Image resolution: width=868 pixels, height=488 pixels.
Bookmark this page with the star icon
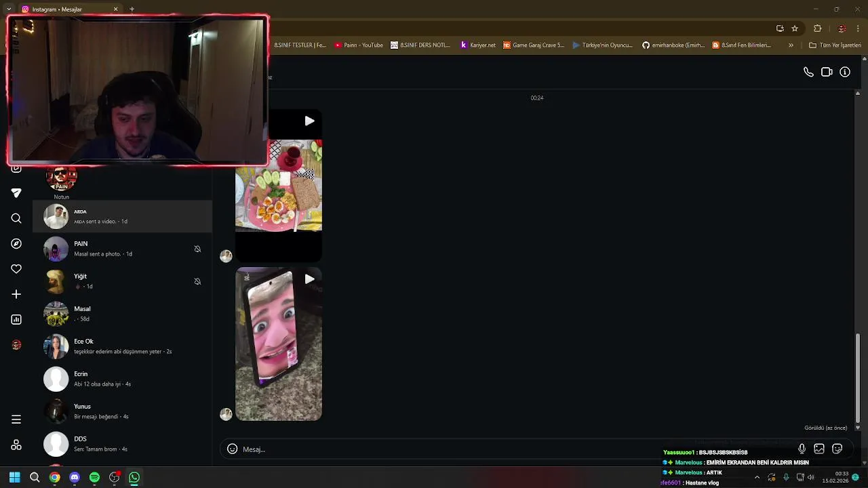tap(795, 28)
